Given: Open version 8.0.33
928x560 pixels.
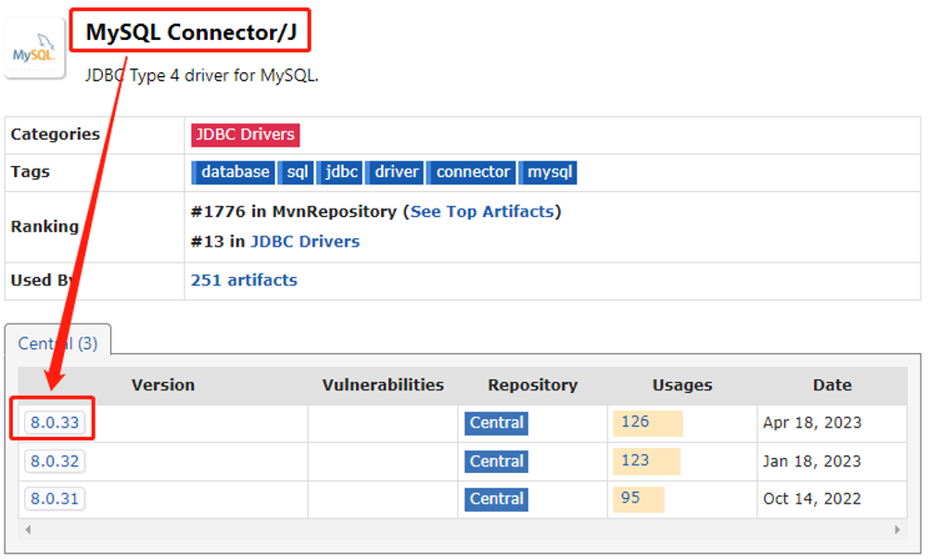Looking at the screenshot, I should 55,423.
